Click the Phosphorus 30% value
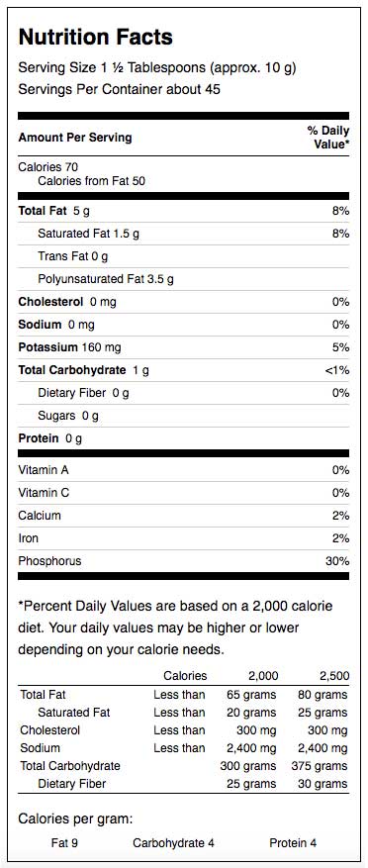The image size is (368, 868). pyautogui.click(x=337, y=561)
